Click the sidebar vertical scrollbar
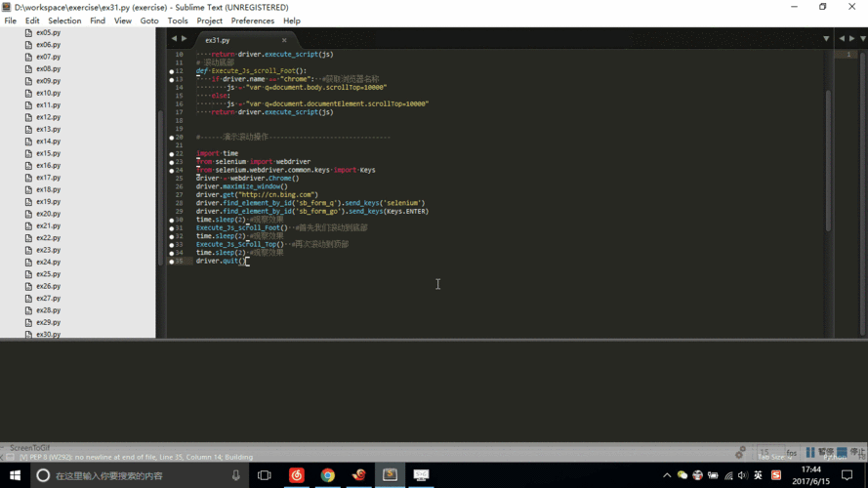 click(x=160, y=188)
